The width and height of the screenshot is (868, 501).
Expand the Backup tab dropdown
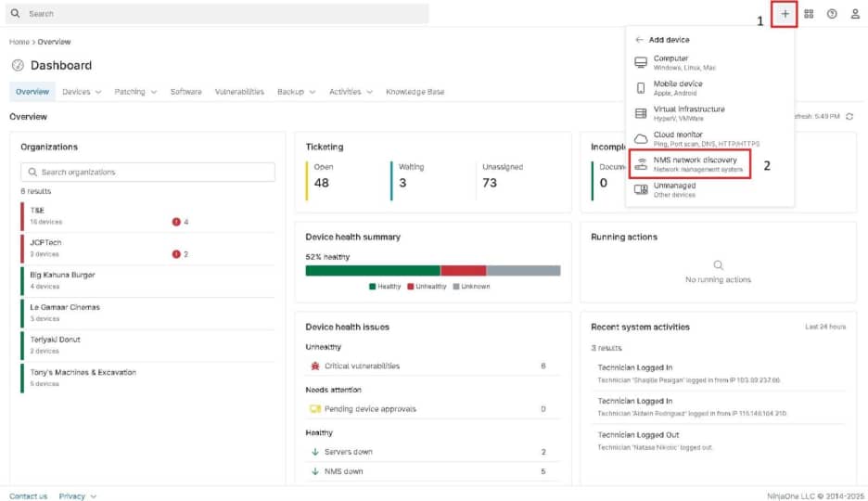[x=313, y=92]
